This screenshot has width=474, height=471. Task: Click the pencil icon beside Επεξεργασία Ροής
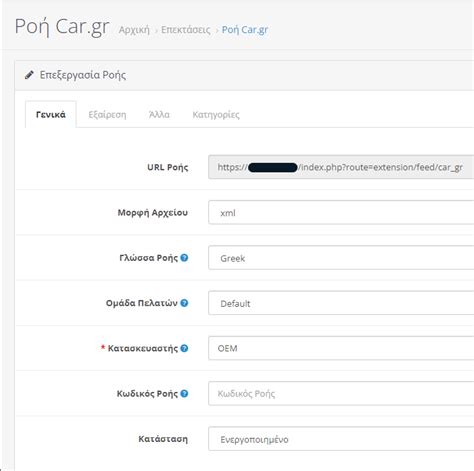pyautogui.click(x=29, y=75)
